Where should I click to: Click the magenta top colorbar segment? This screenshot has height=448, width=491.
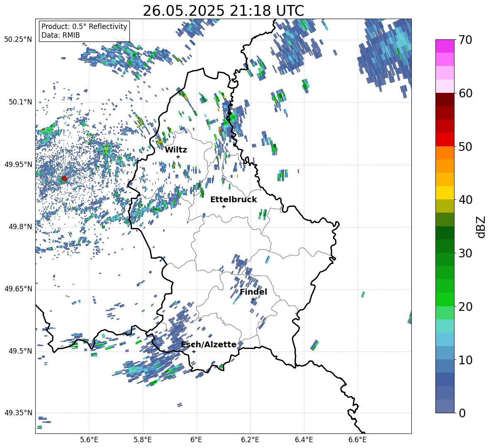pos(445,46)
